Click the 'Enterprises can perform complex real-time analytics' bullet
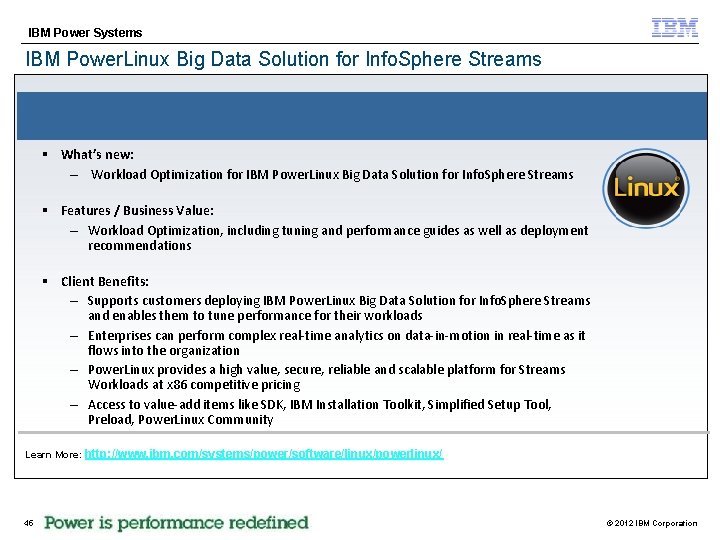The height and width of the screenshot is (540, 720). [337, 343]
